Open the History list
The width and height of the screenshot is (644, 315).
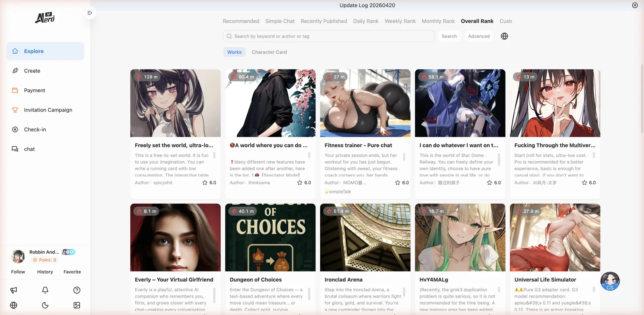pyautogui.click(x=45, y=272)
